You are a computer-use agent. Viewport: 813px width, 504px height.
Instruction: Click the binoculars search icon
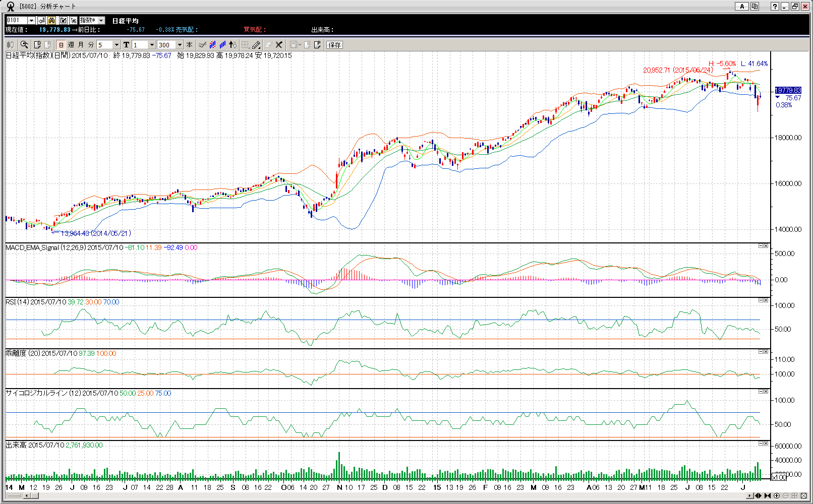point(52,20)
